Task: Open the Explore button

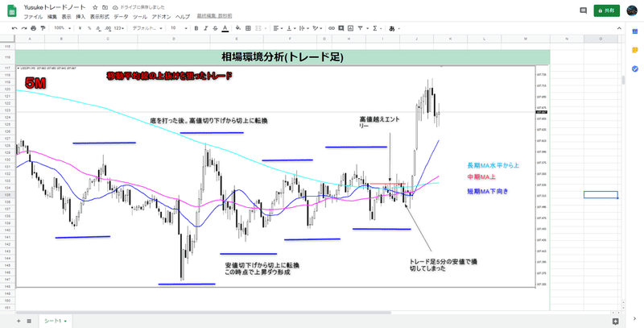Action: tap(615, 321)
